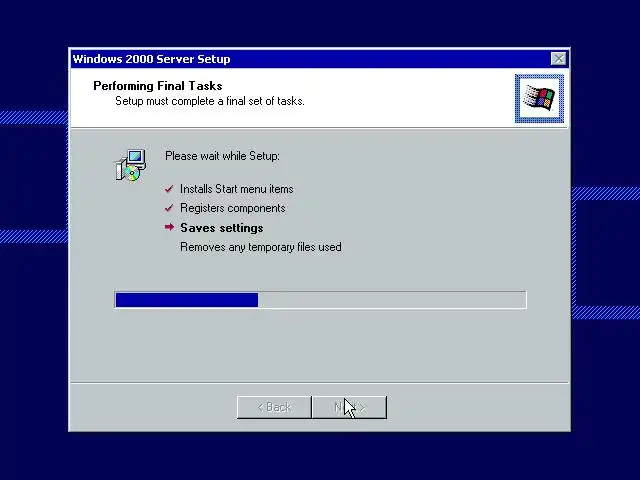This screenshot has width=640, height=480.
Task: Click the setup computer and CD icon
Action: [131, 165]
